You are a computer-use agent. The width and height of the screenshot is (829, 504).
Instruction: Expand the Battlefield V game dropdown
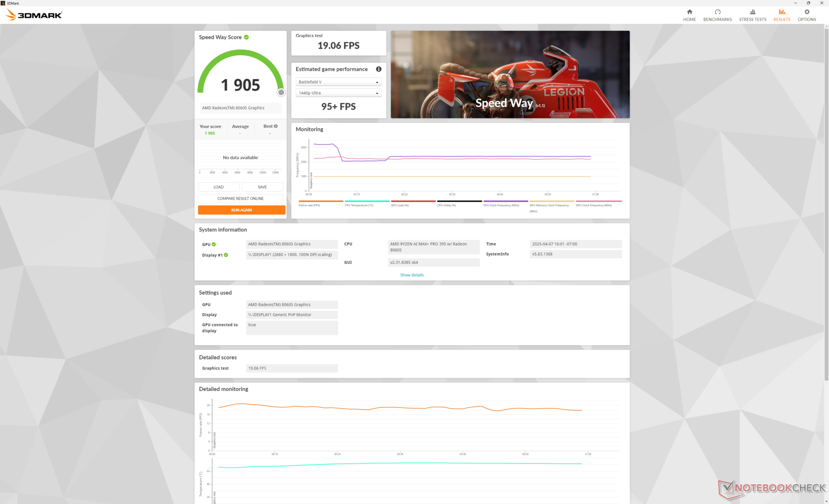[x=338, y=82]
